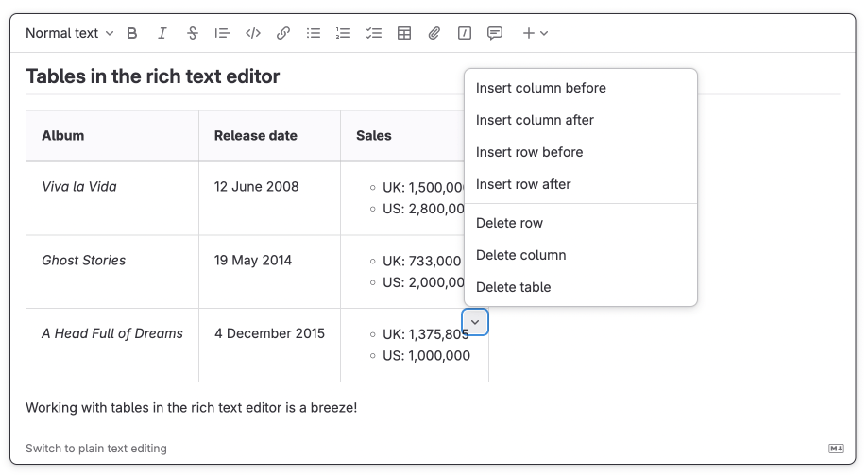The image size is (868, 475).
Task: Click the inline code icon
Action: pyautogui.click(x=253, y=33)
